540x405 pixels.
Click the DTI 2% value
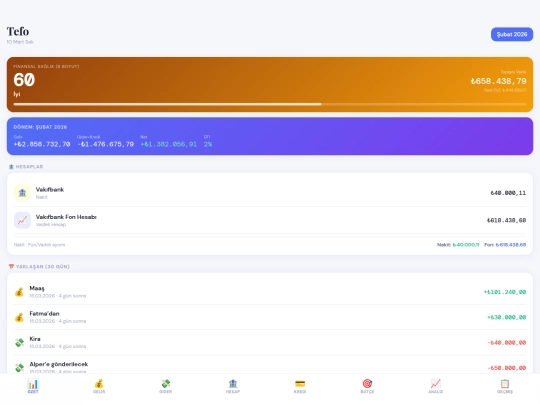(208, 144)
